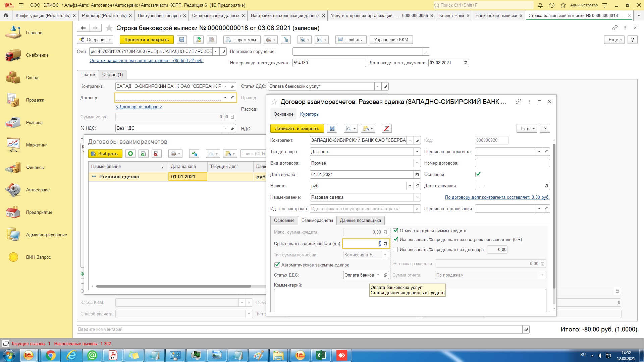The height and width of the screenshot is (362, 644).
Task: Open Кураторы link in contract dialog
Action: coord(309,114)
